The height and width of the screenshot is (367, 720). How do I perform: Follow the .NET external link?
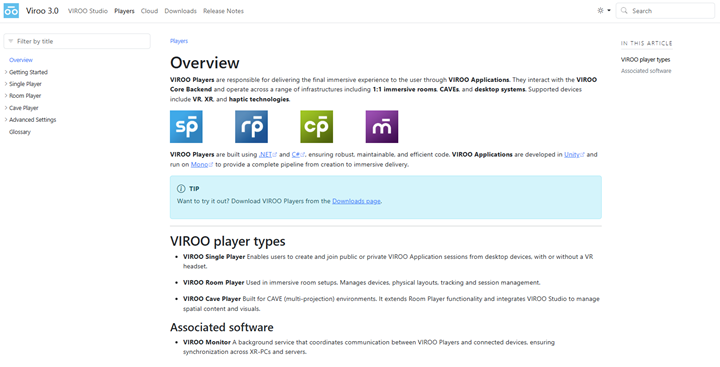point(268,155)
